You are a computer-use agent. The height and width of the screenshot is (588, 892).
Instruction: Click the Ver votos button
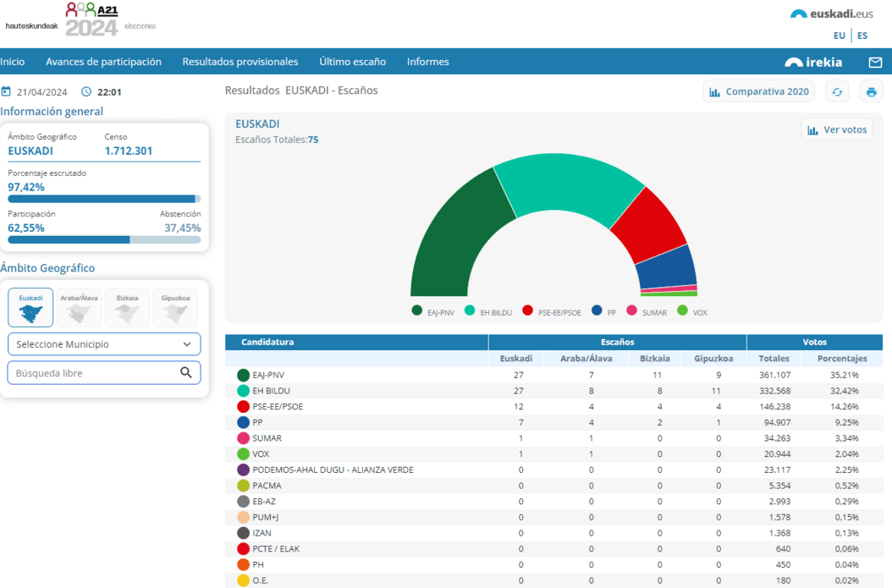click(836, 129)
